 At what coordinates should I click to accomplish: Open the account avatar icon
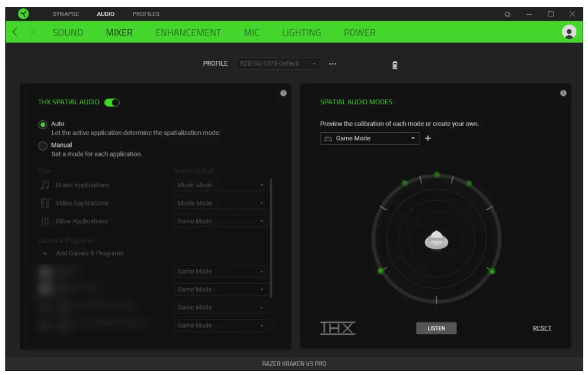pyautogui.click(x=568, y=33)
